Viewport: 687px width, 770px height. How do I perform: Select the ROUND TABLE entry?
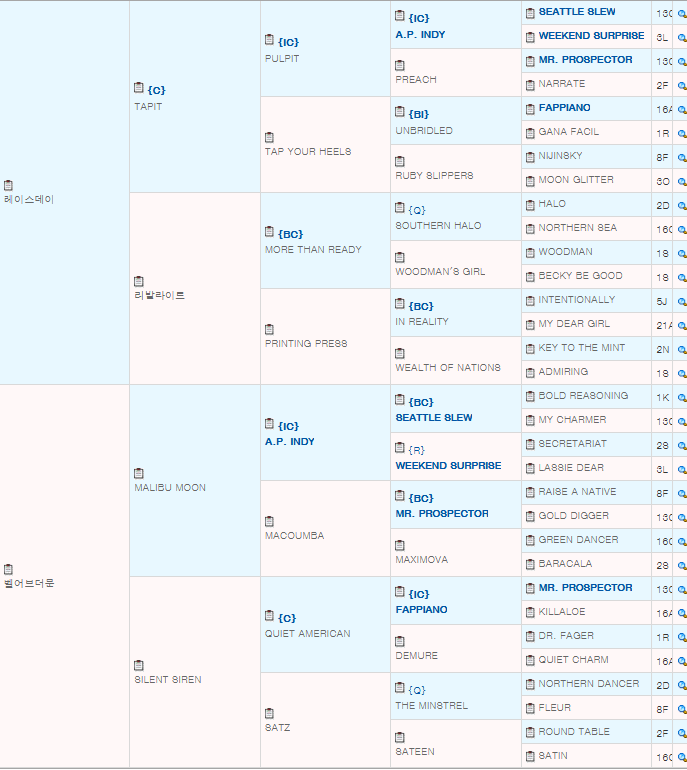coord(574,732)
